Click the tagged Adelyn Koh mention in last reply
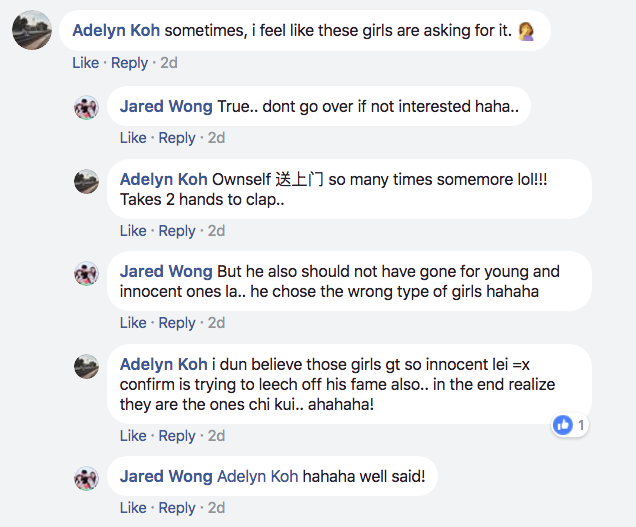 tap(257, 476)
